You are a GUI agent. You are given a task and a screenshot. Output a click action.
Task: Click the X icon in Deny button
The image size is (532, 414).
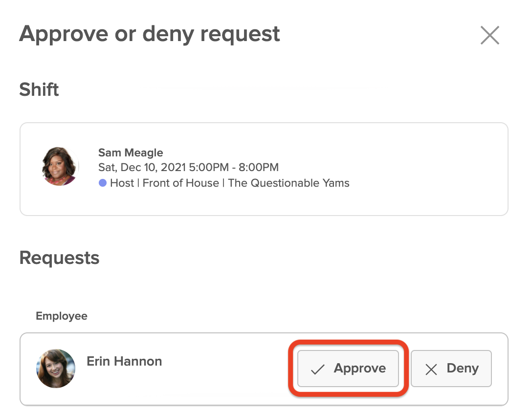tap(431, 369)
